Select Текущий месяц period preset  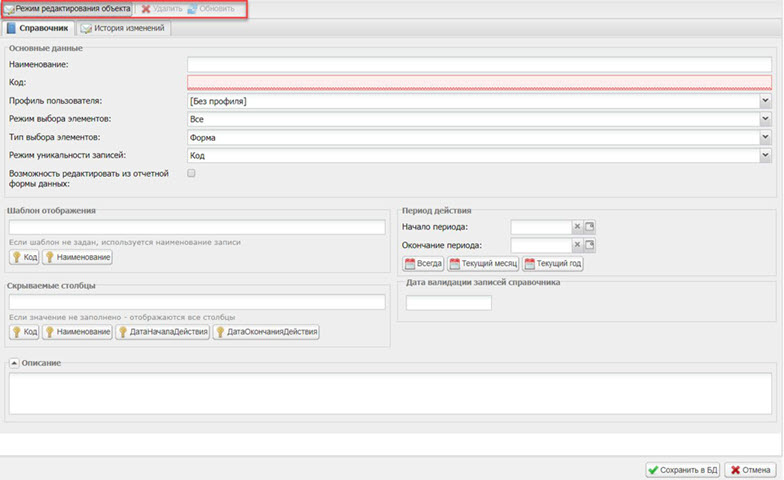click(x=483, y=264)
